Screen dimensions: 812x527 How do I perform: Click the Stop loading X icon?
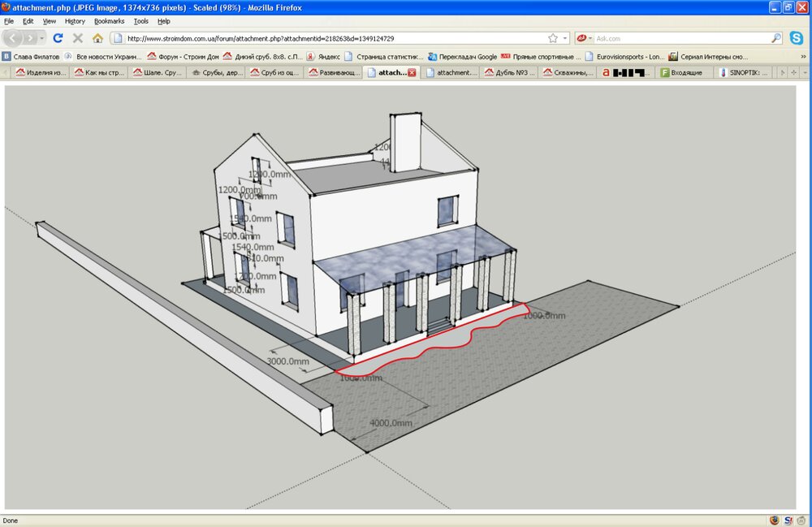click(78, 38)
